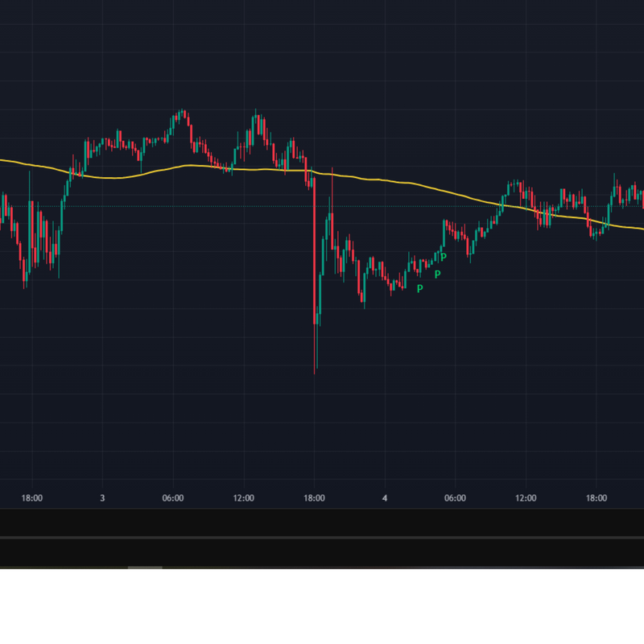This screenshot has height=644, width=644.
Task: Click date label 3 on time axis
Action: [102, 498]
